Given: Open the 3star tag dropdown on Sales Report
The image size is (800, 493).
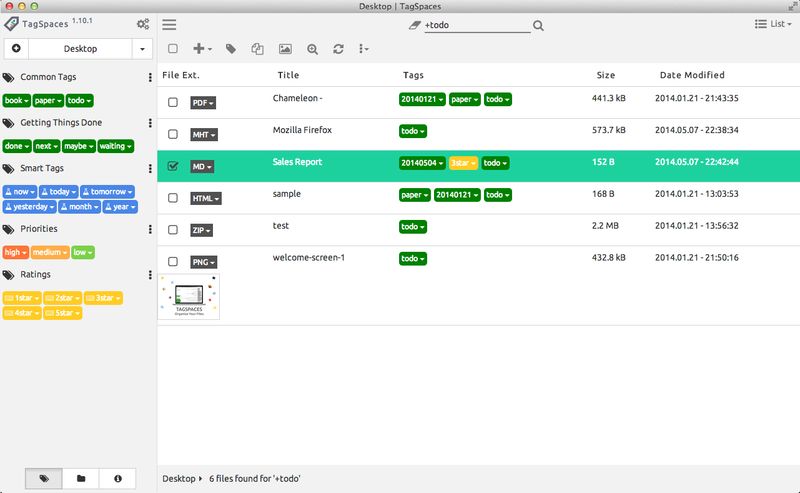Looking at the screenshot, I should click(463, 163).
